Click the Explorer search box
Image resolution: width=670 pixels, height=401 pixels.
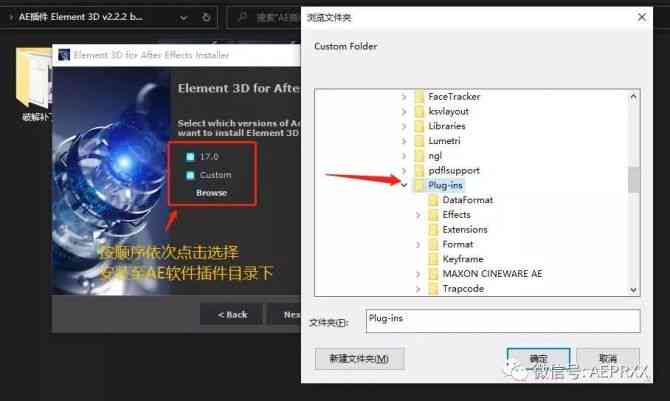click(264, 18)
